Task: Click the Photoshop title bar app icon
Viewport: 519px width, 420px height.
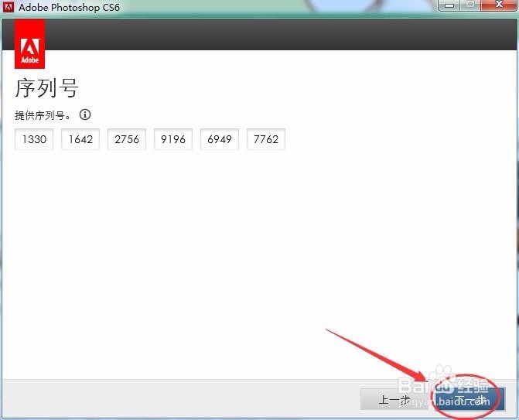Action: (9, 7)
